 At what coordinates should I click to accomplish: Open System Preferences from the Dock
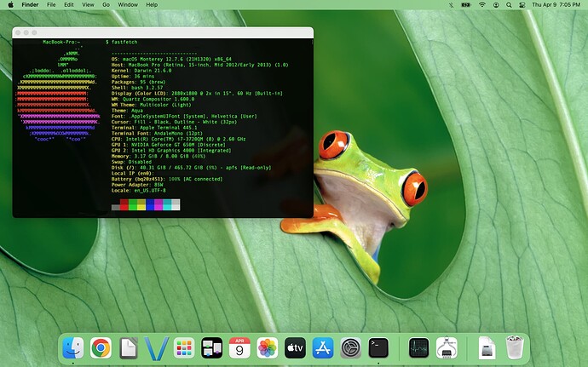pyautogui.click(x=350, y=348)
